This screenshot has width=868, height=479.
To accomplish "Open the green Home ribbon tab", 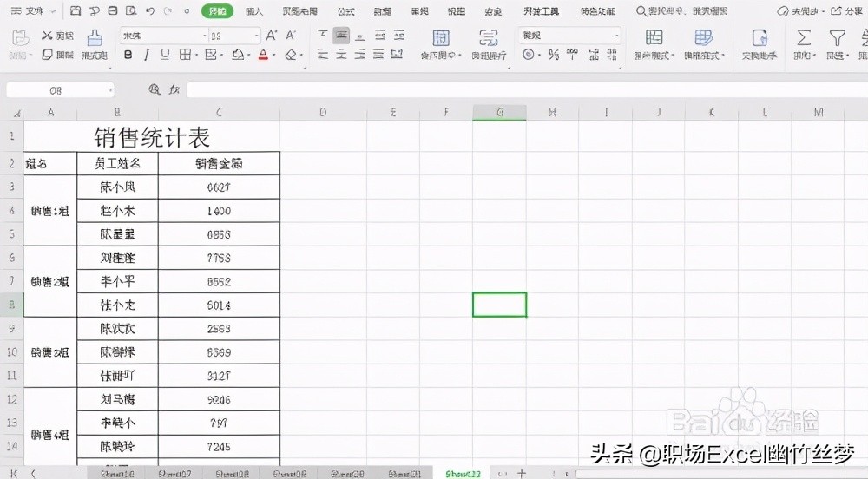I will pos(218,11).
